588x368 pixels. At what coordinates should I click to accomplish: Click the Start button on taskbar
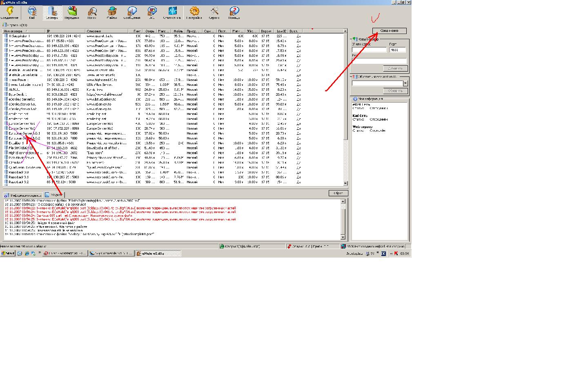click(x=8, y=254)
